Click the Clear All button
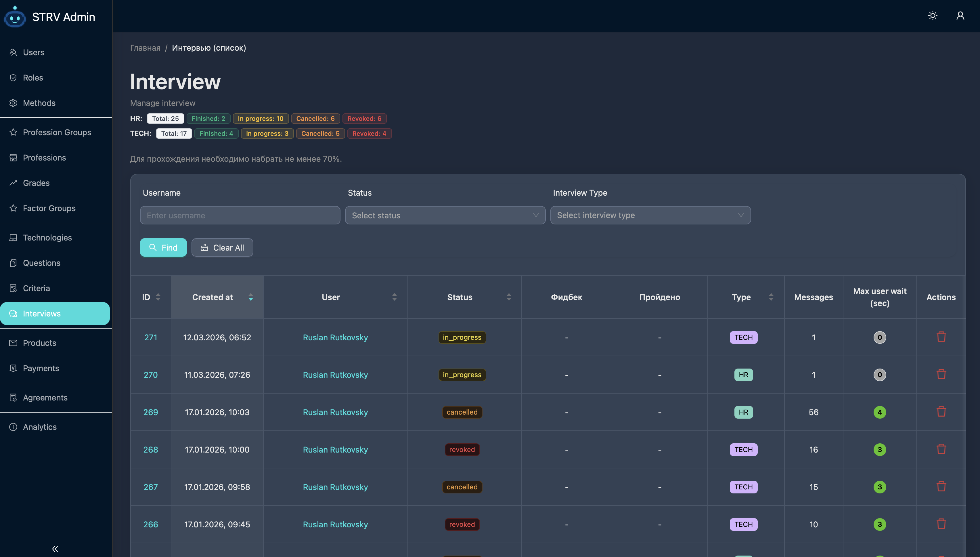 pos(222,247)
